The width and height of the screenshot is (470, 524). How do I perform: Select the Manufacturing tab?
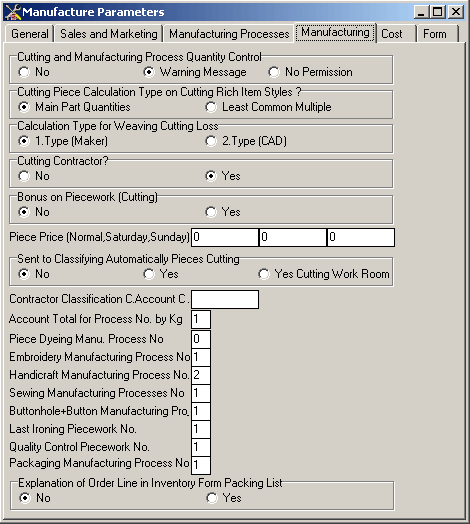click(335, 32)
